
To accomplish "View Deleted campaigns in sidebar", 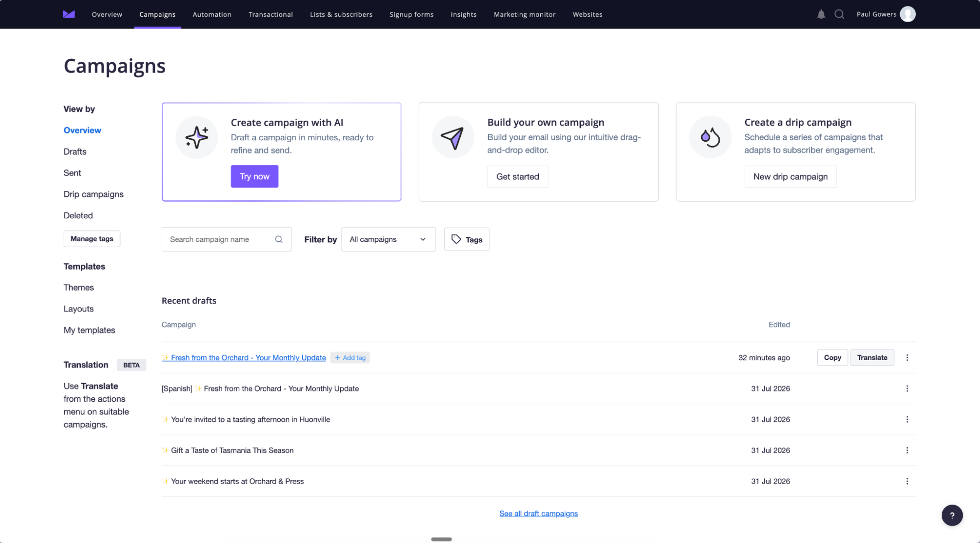I will pos(78,215).
